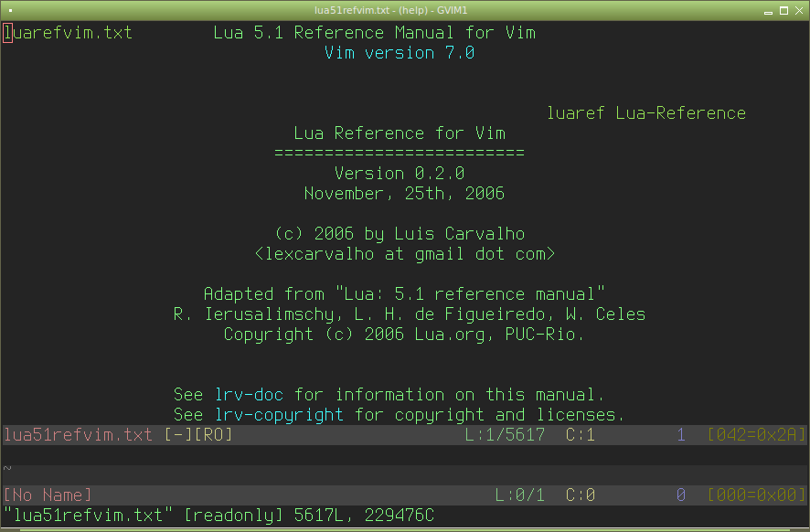
Task: Click the [-] modifiable flag in status line
Action: click(178, 435)
